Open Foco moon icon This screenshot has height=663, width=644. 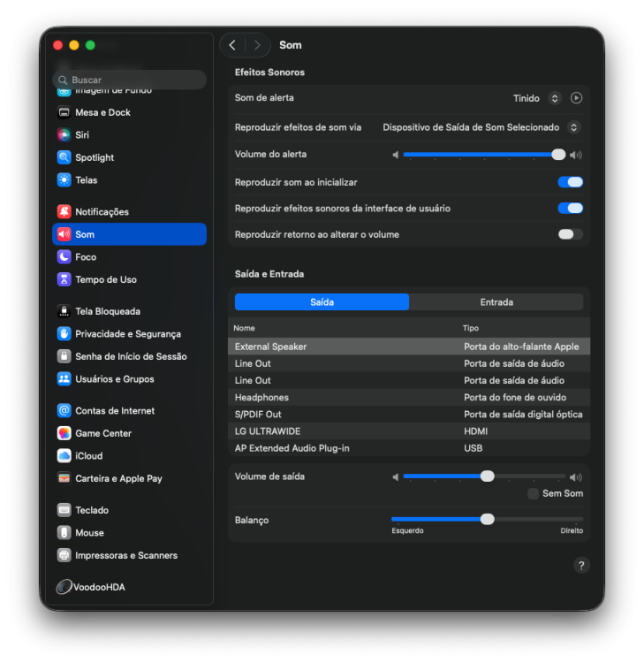click(x=64, y=256)
